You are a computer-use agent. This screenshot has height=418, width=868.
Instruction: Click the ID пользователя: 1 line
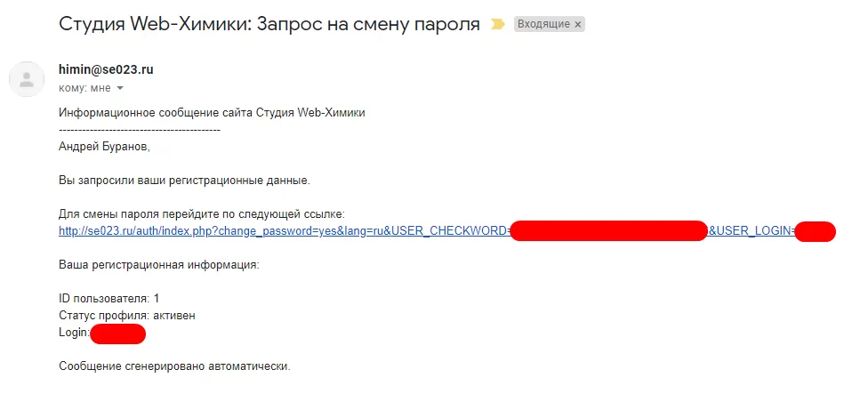coord(108,299)
